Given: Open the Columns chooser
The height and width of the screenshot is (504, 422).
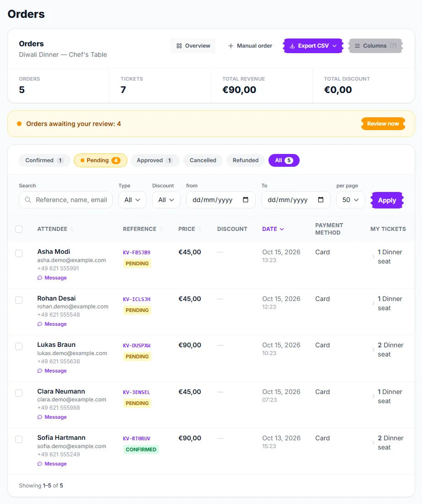Looking at the screenshot, I should coord(375,46).
